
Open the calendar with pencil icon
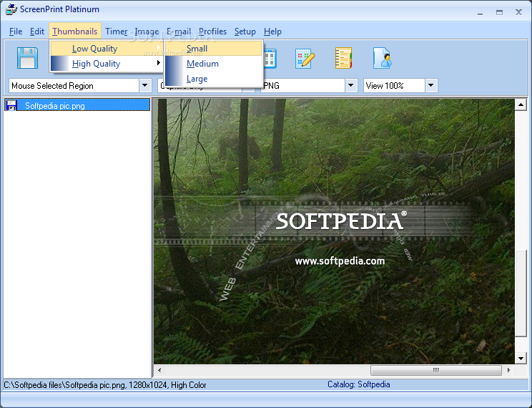305,59
